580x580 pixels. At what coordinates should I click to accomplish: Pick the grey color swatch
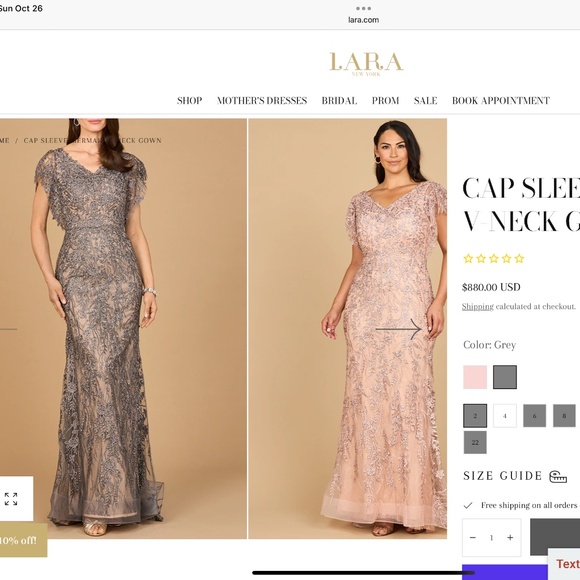505,377
